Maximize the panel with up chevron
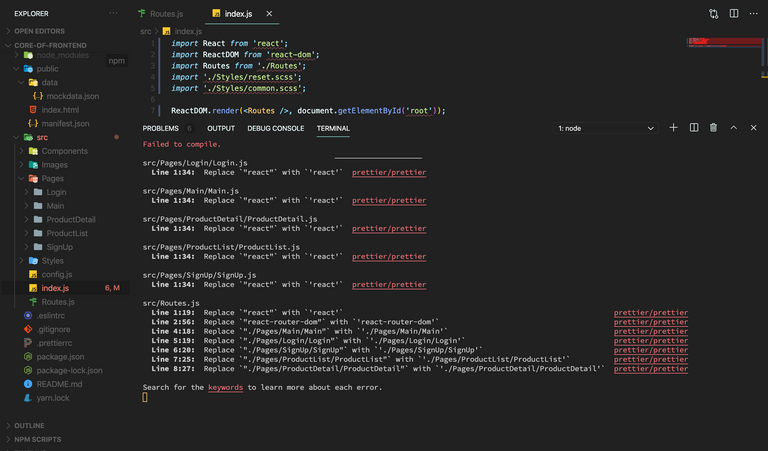Image resolution: width=768 pixels, height=451 pixels. tap(733, 128)
